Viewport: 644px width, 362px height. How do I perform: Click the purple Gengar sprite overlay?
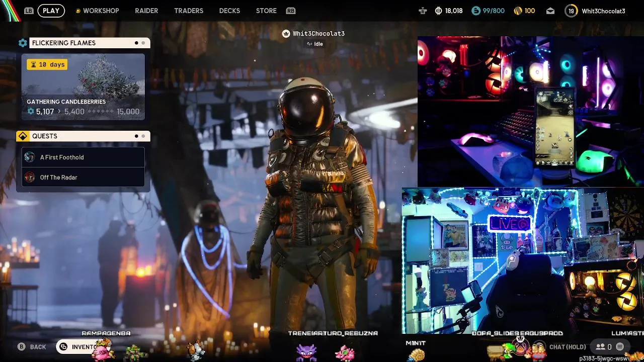pyautogui.click(x=307, y=352)
